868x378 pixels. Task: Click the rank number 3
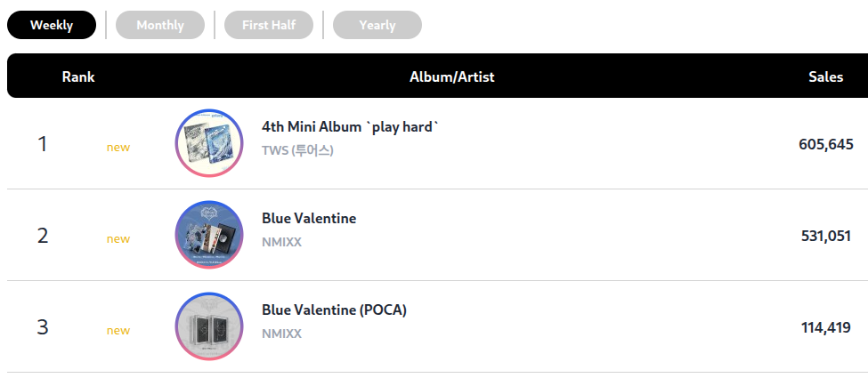point(43,327)
